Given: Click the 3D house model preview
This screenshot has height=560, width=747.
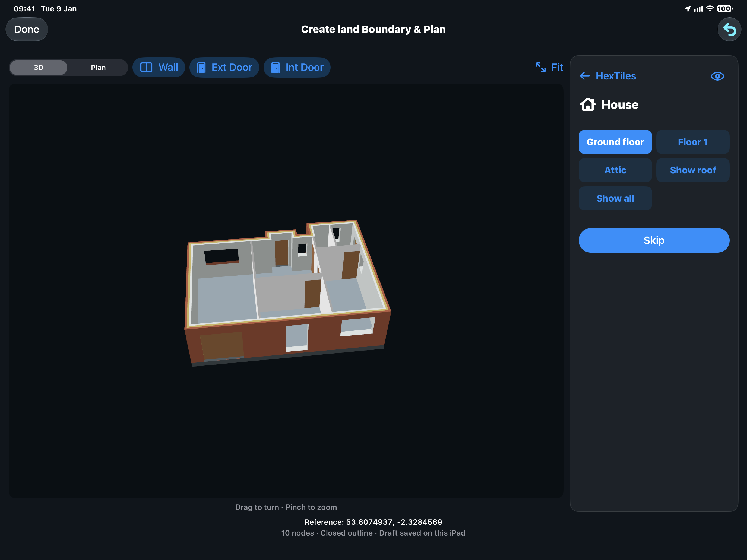Looking at the screenshot, I should tap(287, 293).
